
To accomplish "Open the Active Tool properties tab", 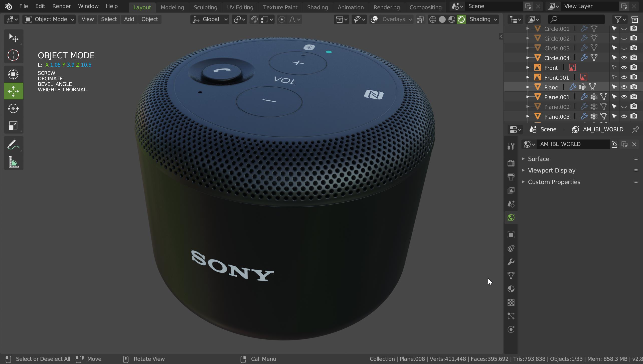I will [x=511, y=146].
